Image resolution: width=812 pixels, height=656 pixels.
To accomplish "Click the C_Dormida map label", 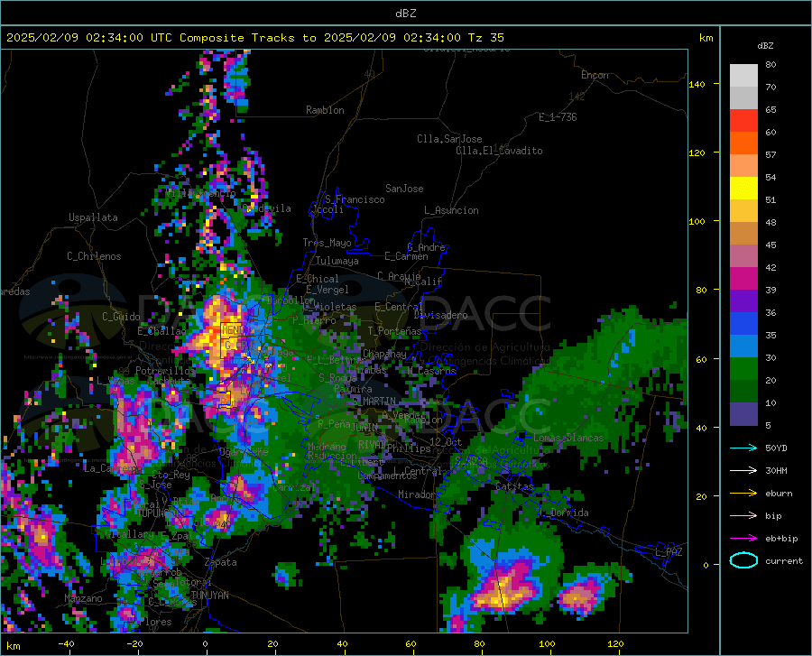I will (563, 513).
